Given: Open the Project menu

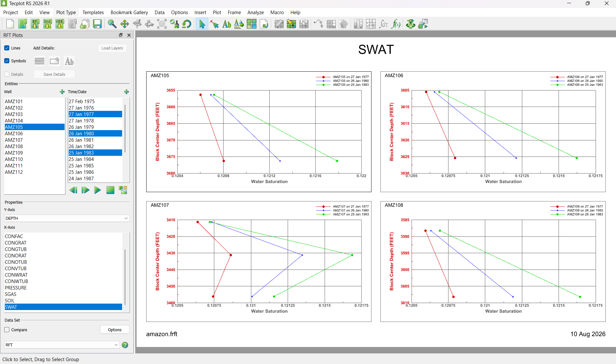Looking at the screenshot, I should [x=11, y=12].
